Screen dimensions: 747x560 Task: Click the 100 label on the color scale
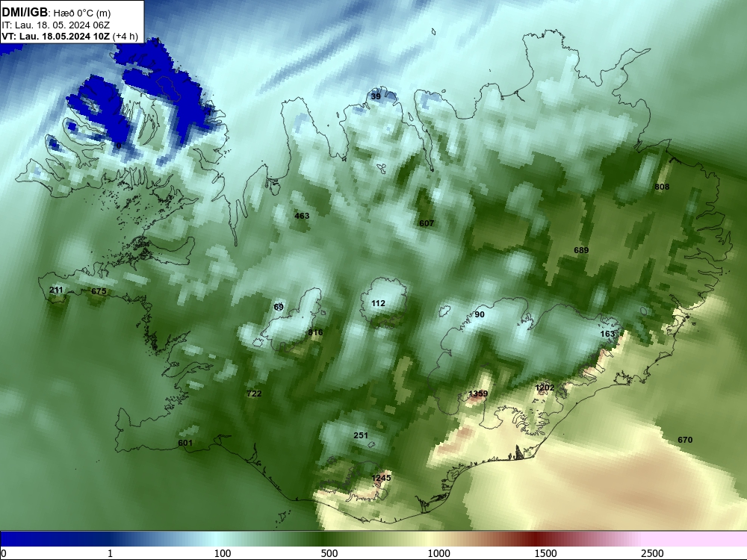click(223, 553)
